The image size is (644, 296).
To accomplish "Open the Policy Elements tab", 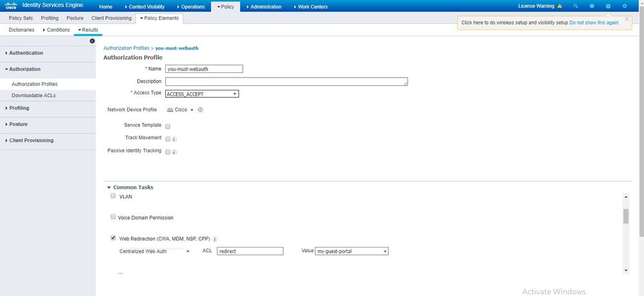I will click(159, 18).
